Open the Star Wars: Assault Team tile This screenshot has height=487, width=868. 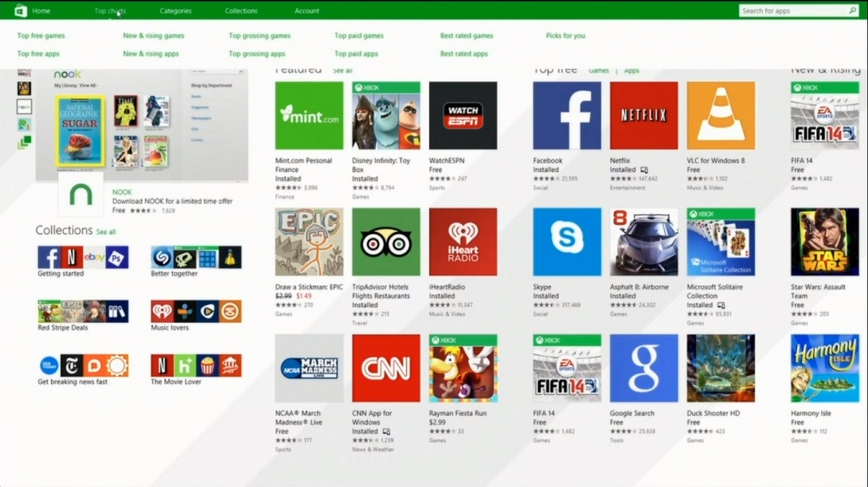tap(825, 242)
